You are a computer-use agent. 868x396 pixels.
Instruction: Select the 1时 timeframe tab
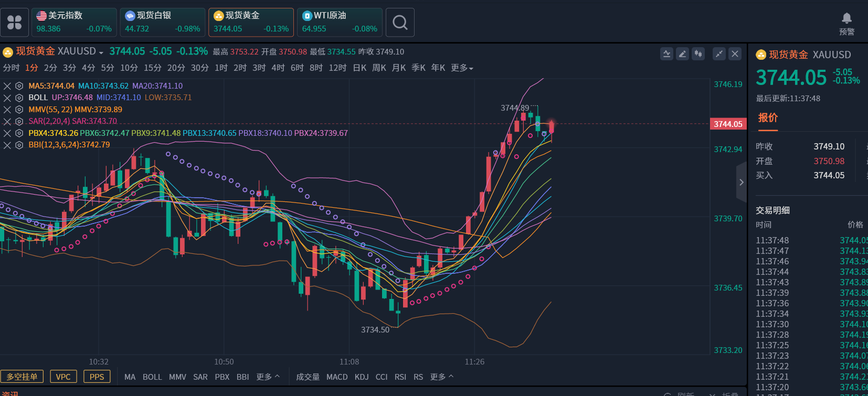pos(221,68)
